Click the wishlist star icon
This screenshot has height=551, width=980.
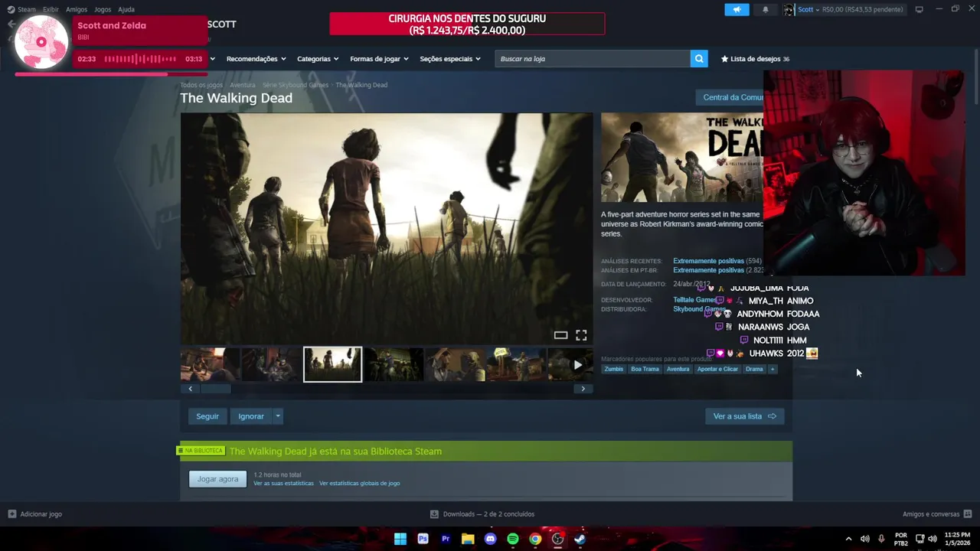[x=724, y=59]
